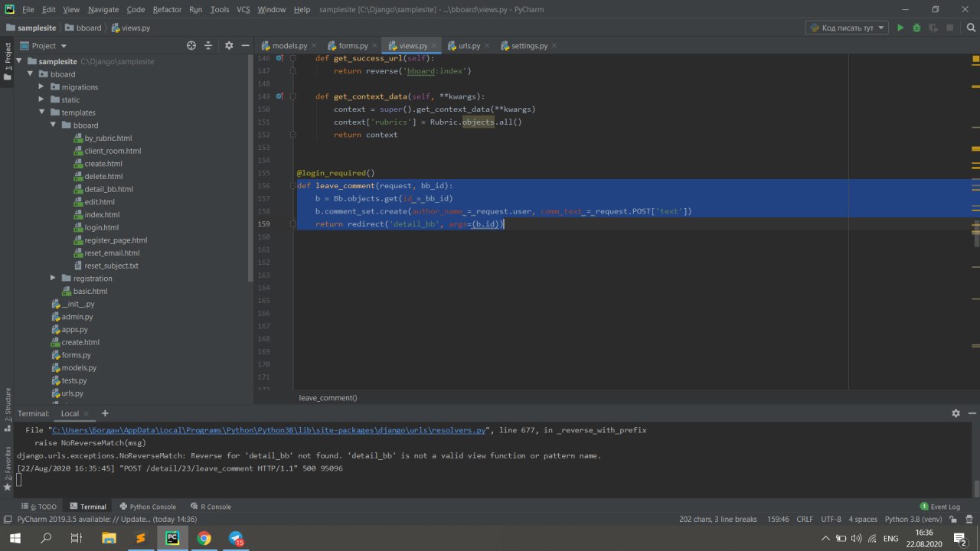Open the Terminal panel settings gear

pyautogui.click(x=955, y=413)
